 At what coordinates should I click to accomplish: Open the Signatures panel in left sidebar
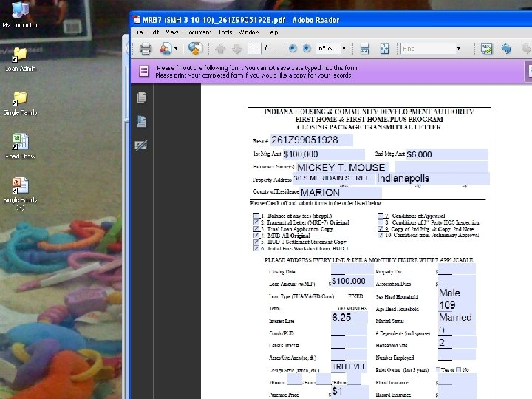click(141, 146)
